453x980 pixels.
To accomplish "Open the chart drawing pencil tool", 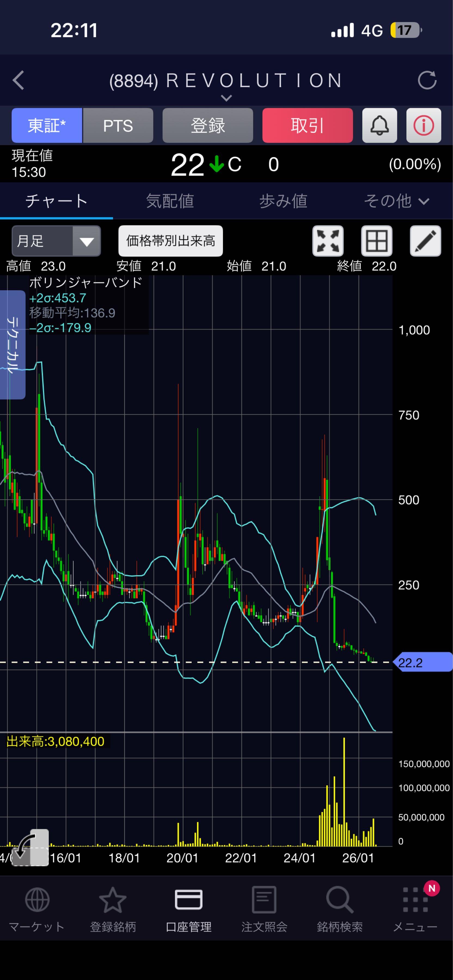I will coord(425,241).
